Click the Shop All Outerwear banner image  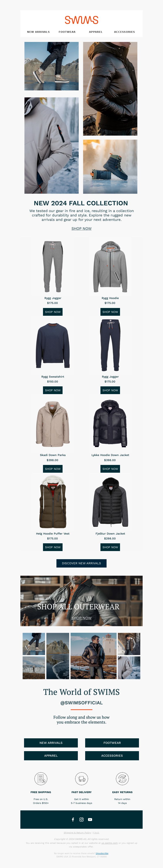coord(81,601)
